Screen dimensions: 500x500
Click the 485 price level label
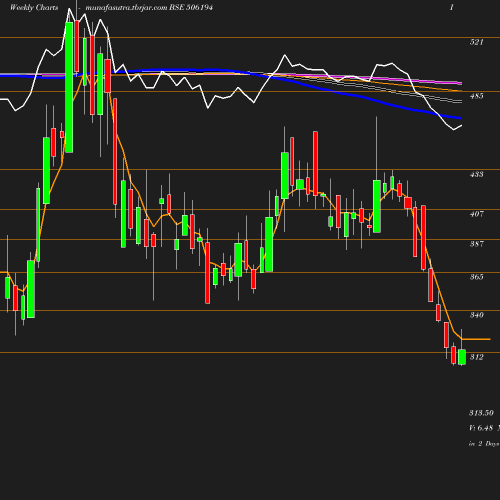coord(476,96)
